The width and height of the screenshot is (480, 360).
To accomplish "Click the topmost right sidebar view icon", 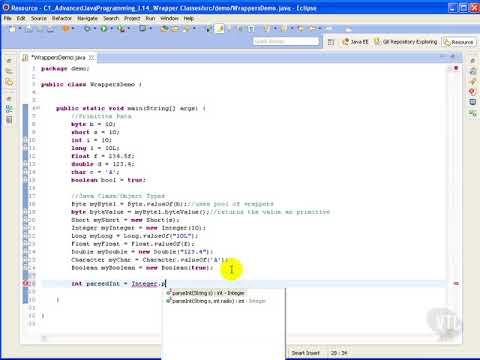I will coord(472,61).
